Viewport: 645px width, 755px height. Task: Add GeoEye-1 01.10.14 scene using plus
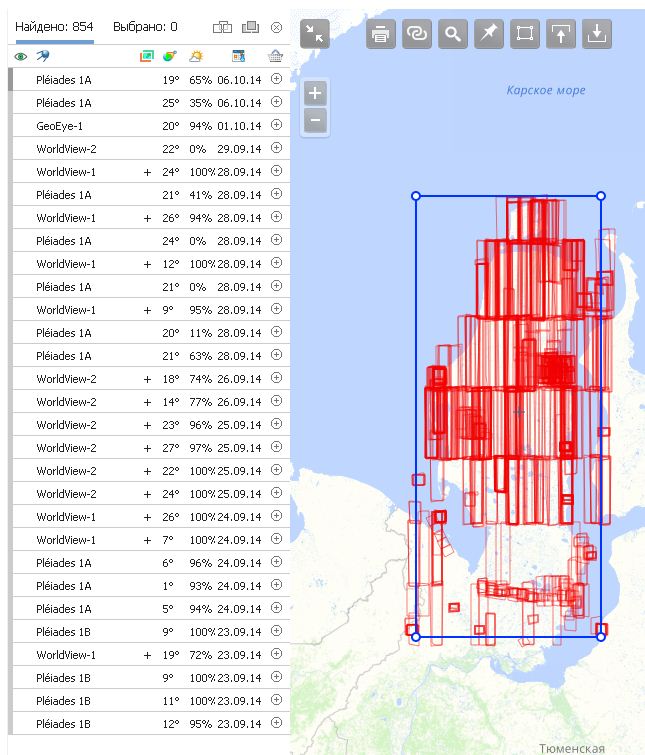tap(277, 126)
